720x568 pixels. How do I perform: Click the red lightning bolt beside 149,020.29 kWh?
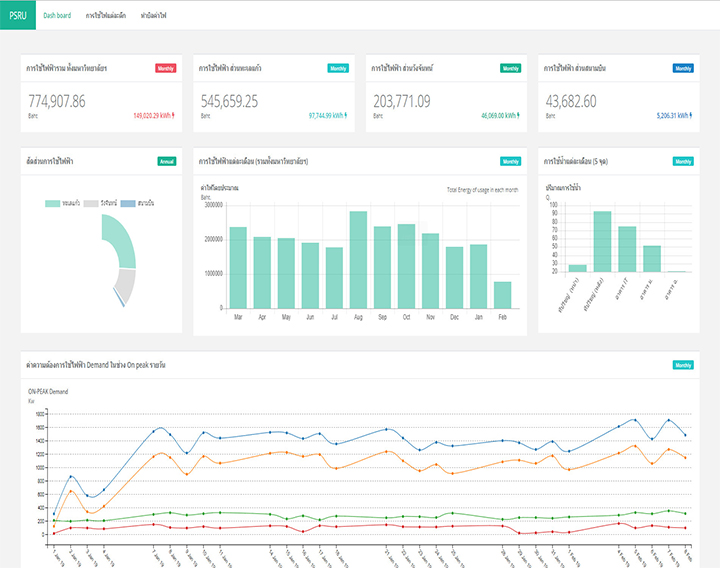(173, 115)
